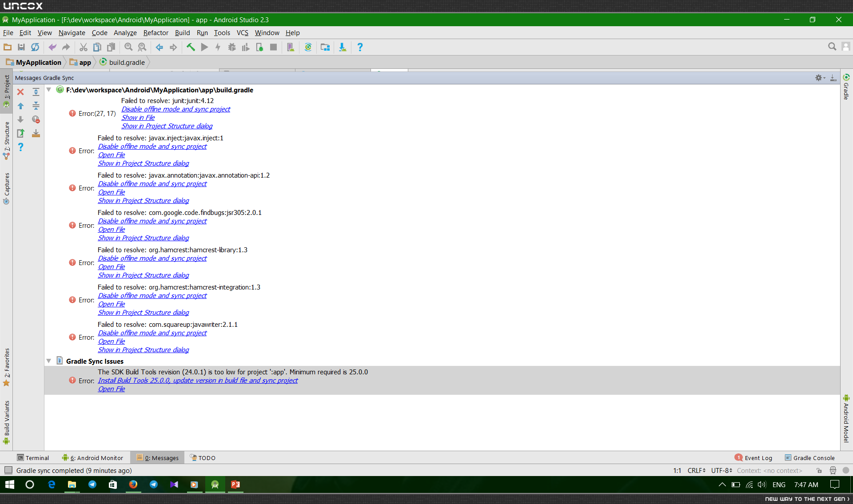853x504 pixels.
Task: Click the UTF-8 encoding dropdown
Action: tap(721, 471)
